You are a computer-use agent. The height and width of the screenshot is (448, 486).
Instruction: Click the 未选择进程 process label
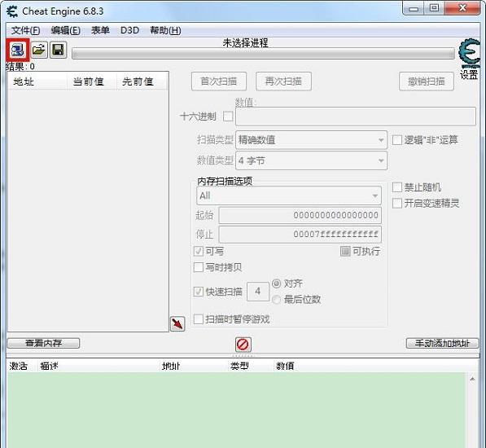pyautogui.click(x=246, y=43)
